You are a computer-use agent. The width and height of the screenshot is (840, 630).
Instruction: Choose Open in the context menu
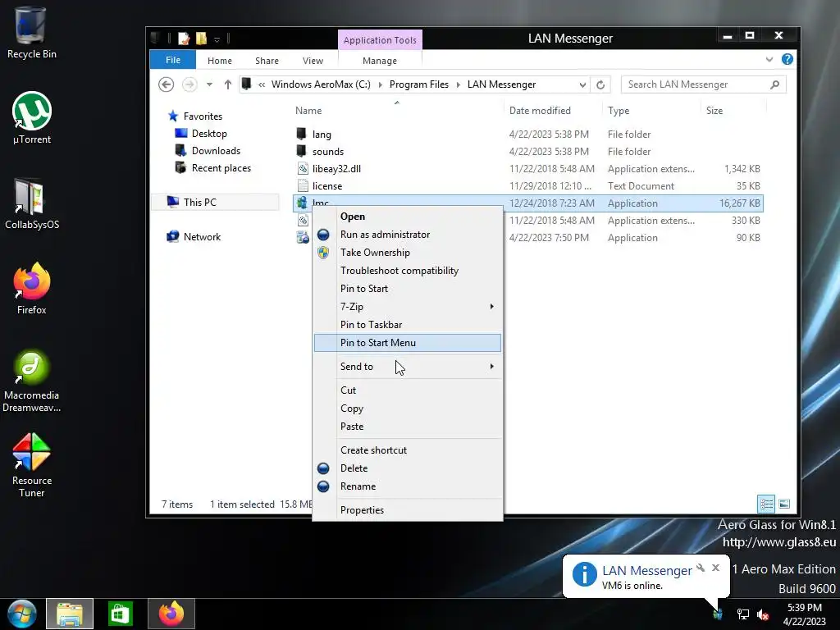pyautogui.click(x=408, y=217)
